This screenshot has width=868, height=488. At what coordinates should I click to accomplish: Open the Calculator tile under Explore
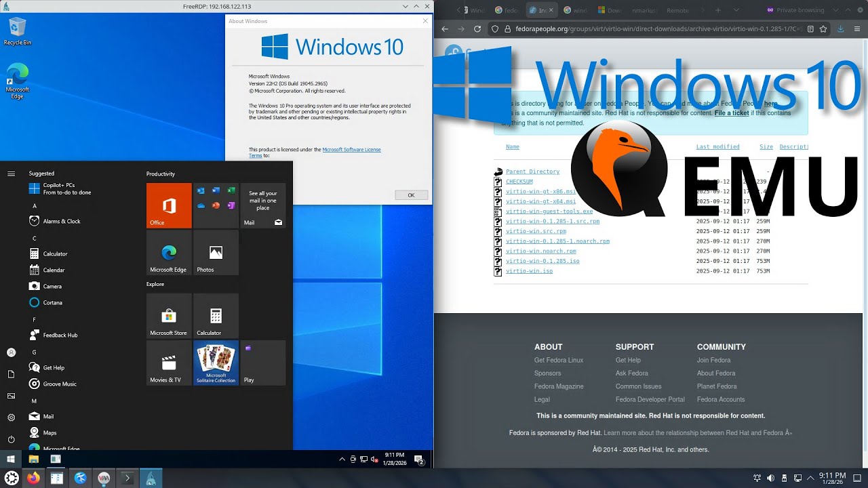[x=216, y=316]
